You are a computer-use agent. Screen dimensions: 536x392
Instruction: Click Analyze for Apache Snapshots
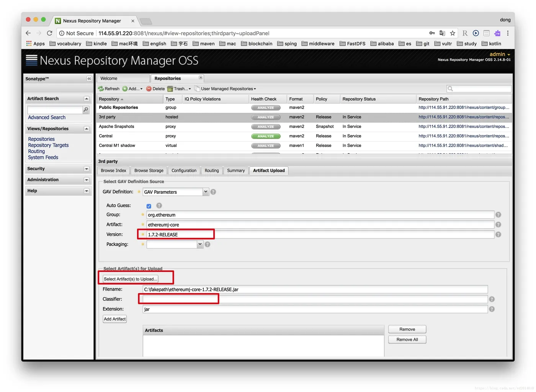coord(266,127)
